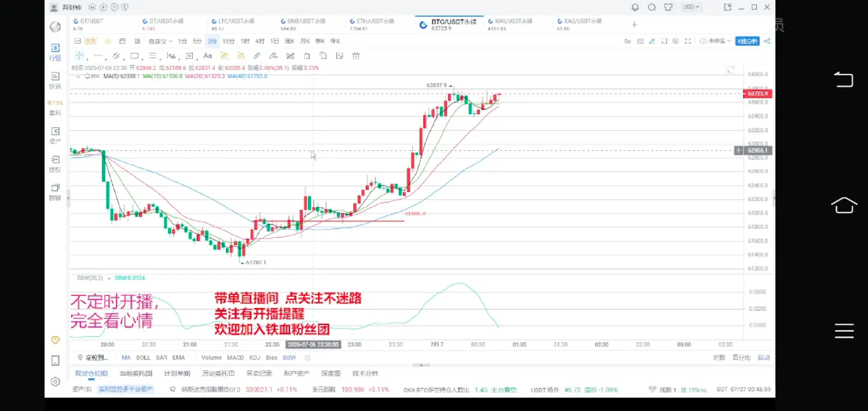Select the 对数 log scale option

point(719,358)
